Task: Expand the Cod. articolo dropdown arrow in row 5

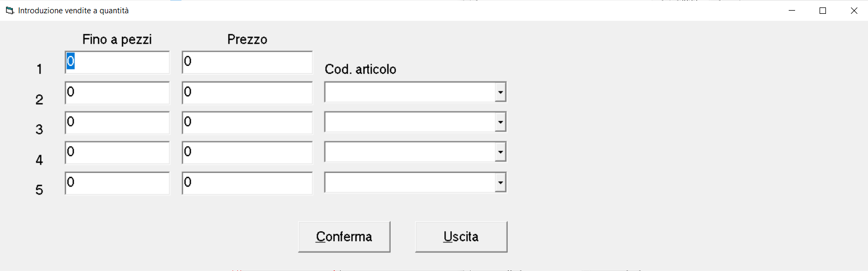Action: point(500,182)
